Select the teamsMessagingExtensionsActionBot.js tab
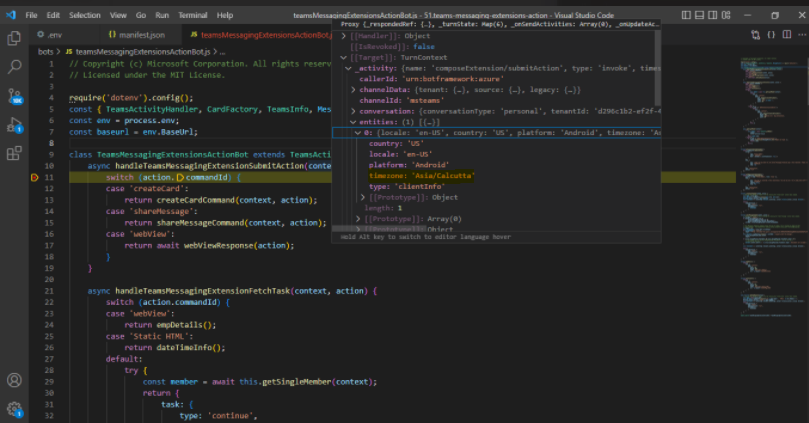The image size is (809, 423). [x=258, y=35]
